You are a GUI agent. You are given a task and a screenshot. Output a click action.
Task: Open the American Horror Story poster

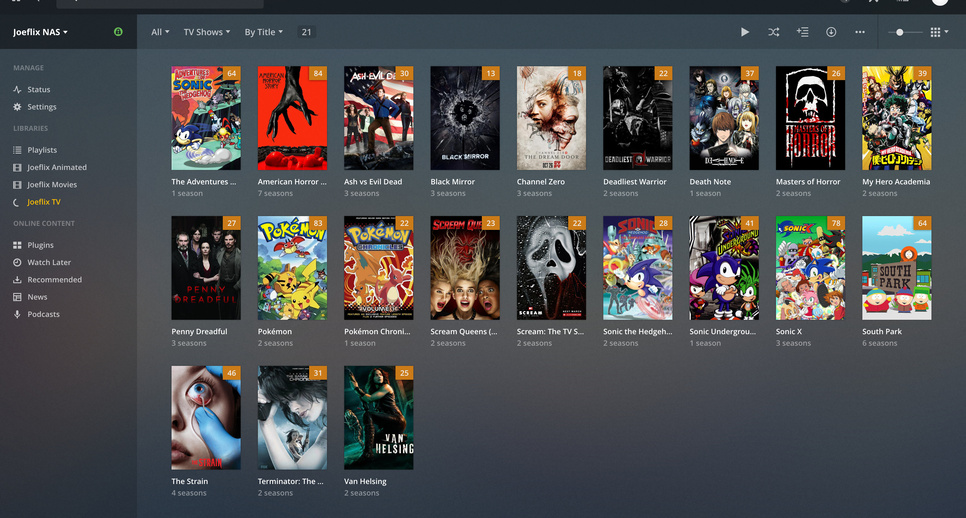pos(292,118)
